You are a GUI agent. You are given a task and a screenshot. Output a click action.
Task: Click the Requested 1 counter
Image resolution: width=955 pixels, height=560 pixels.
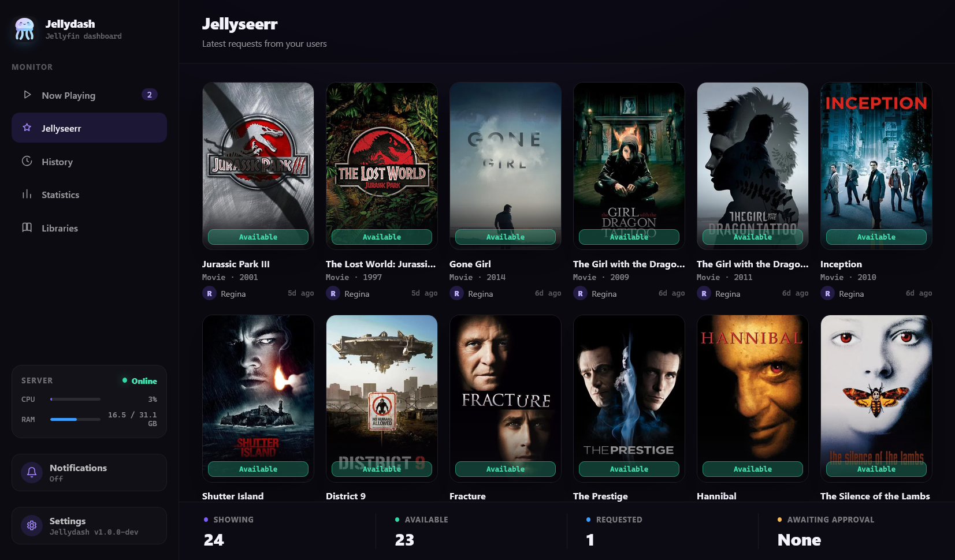pos(614,530)
